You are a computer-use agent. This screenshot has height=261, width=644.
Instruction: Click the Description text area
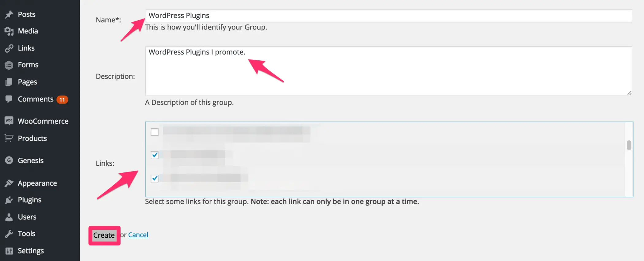[x=389, y=71]
